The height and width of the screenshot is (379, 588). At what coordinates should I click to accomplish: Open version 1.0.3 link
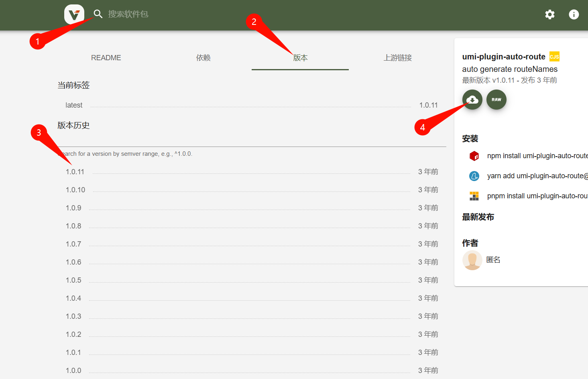click(73, 316)
